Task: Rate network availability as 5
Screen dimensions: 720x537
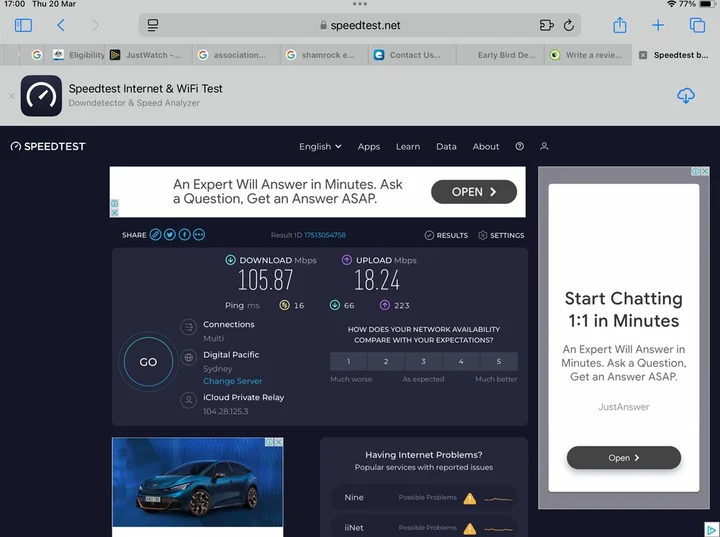Action: click(x=498, y=362)
